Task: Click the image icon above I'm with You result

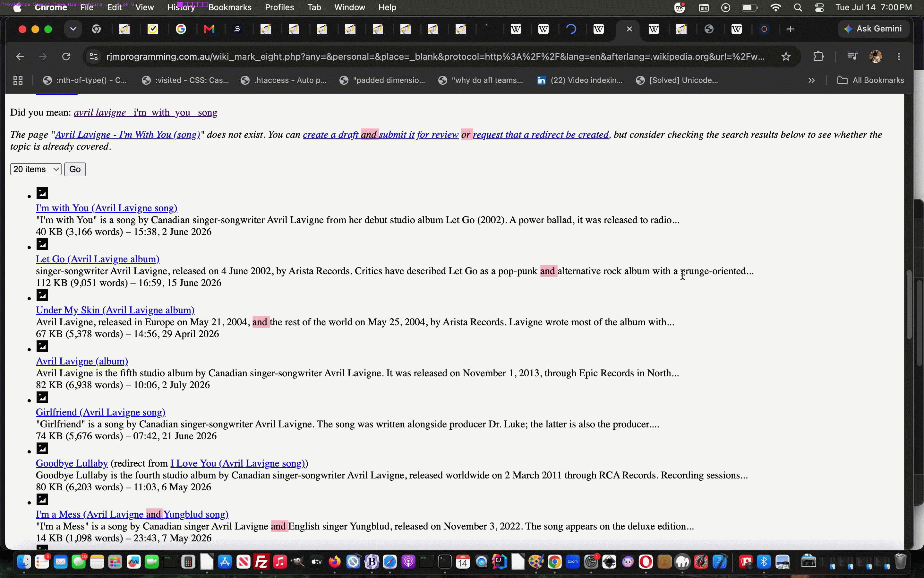Action: click(42, 193)
